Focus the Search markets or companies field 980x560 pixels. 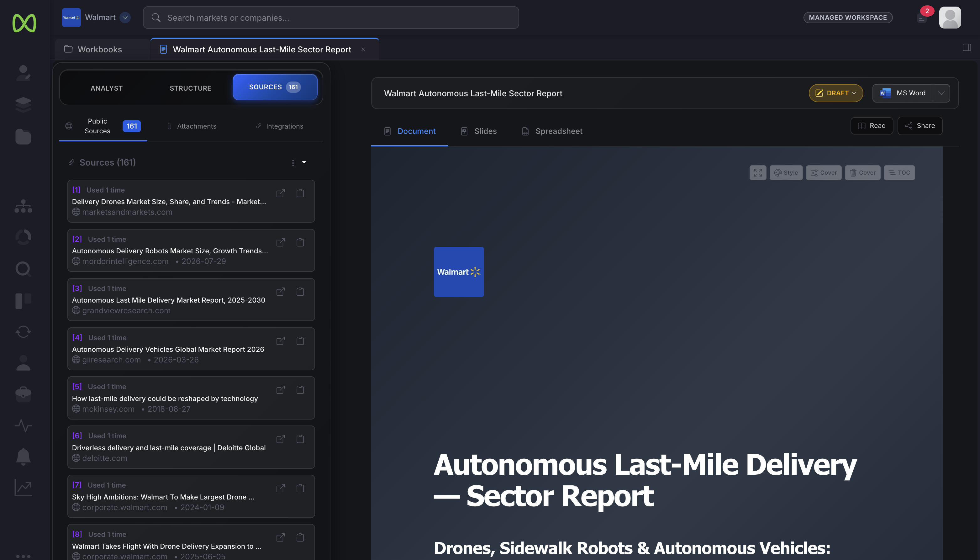click(x=331, y=18)
